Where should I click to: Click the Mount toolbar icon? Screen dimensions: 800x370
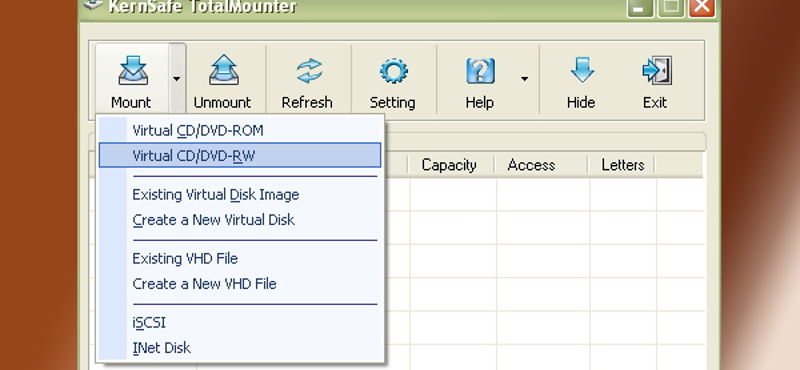(x=133, y=71)
